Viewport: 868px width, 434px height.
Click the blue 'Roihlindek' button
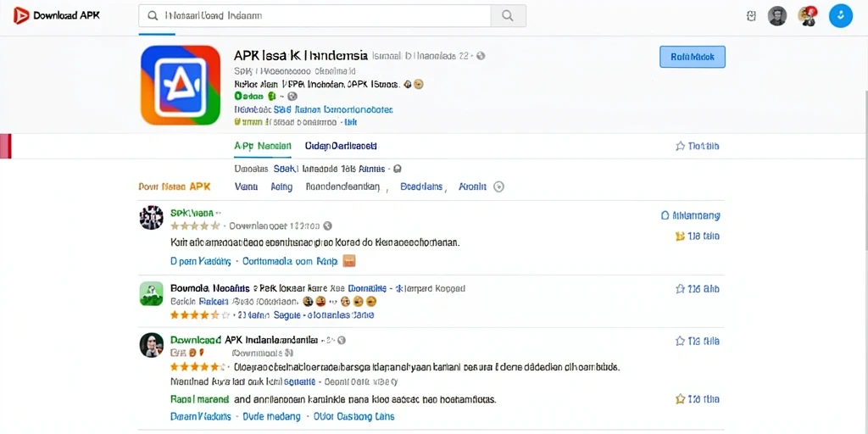click(692, 57)
